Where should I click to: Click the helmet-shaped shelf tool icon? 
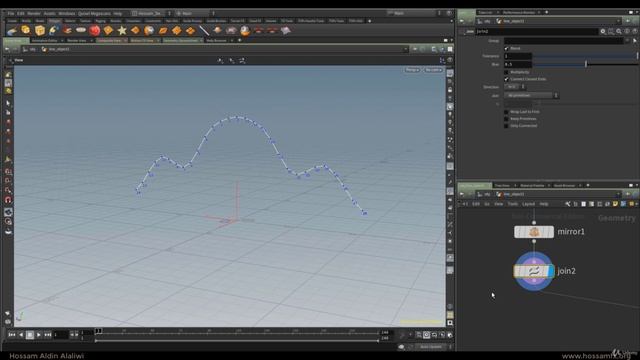pos(245,30)
